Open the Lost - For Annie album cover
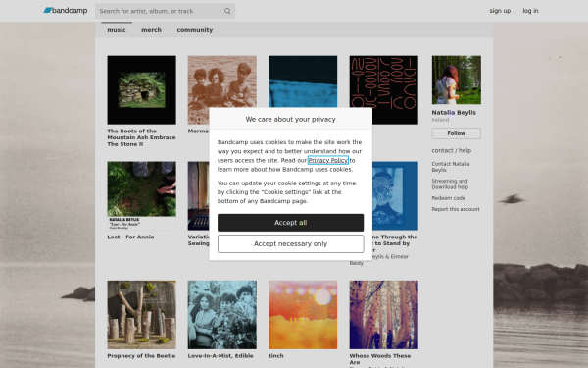 tap(141, 195)
